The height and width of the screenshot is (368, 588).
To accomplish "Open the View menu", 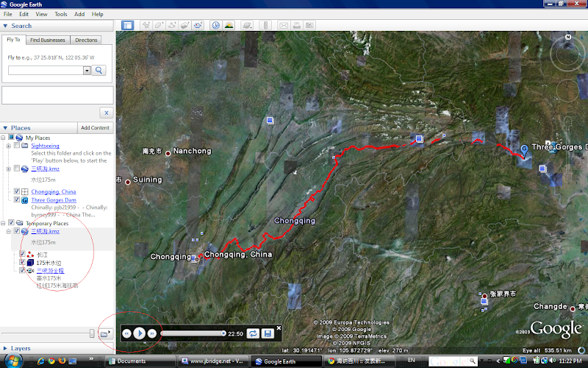I will (x=41, y=14).
